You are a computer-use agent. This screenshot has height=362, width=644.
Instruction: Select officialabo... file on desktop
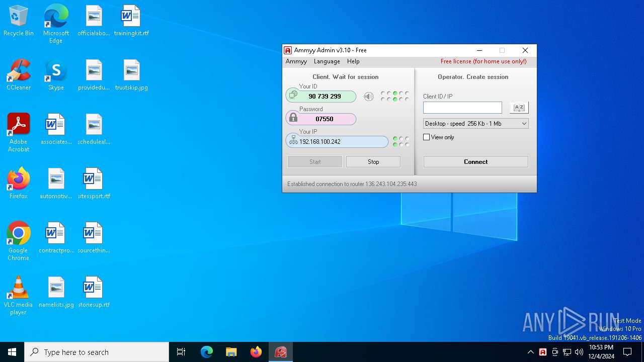[94, 21]
